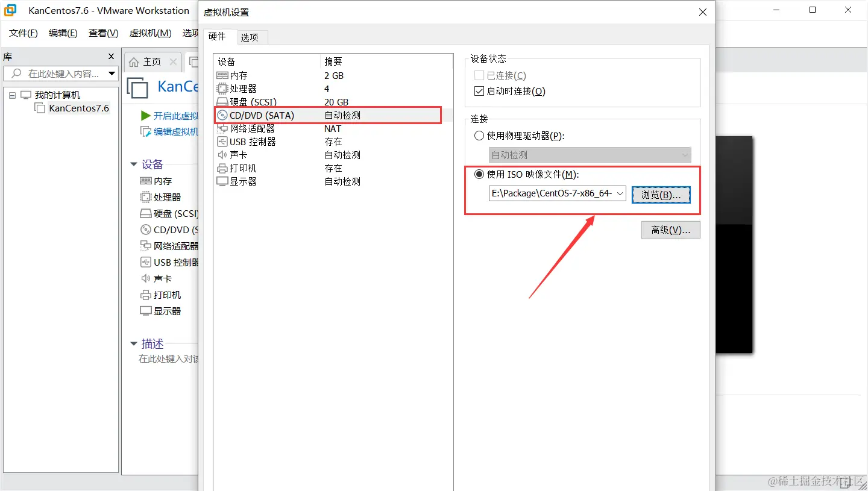Click the 高级(V) advanced button
This screenshot has height=491, width=868.
[670, 230]
